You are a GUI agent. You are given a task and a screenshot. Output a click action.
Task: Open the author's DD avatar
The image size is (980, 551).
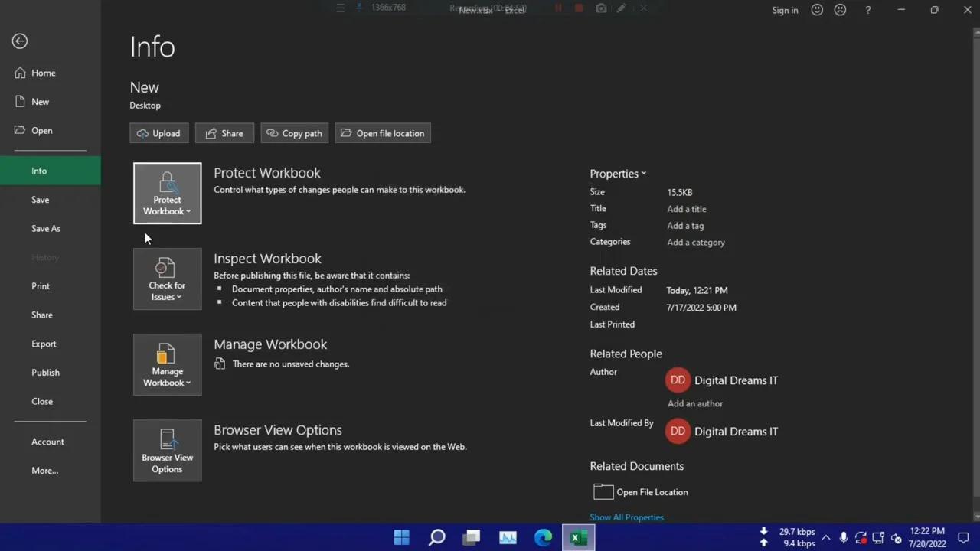678,380
